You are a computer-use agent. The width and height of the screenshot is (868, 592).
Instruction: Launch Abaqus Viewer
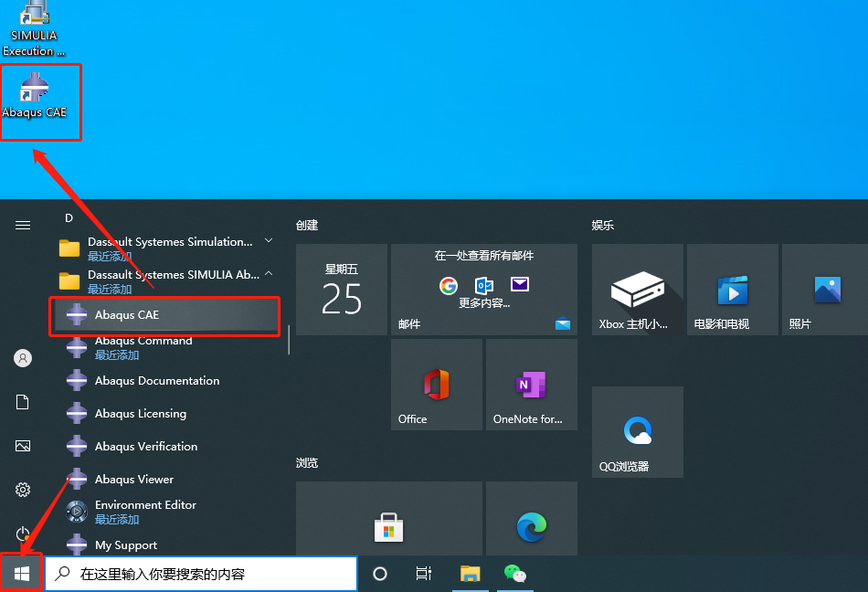coord(164,479)
